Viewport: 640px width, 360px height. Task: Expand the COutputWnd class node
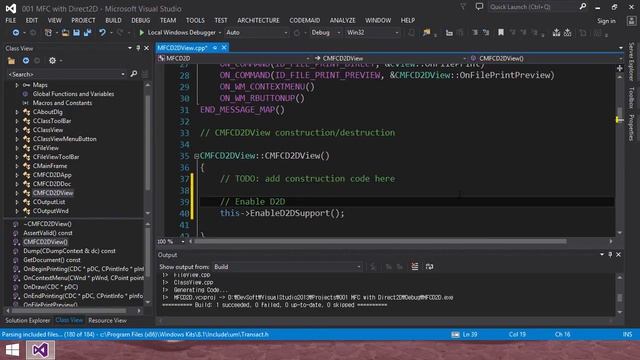point(17,211)
